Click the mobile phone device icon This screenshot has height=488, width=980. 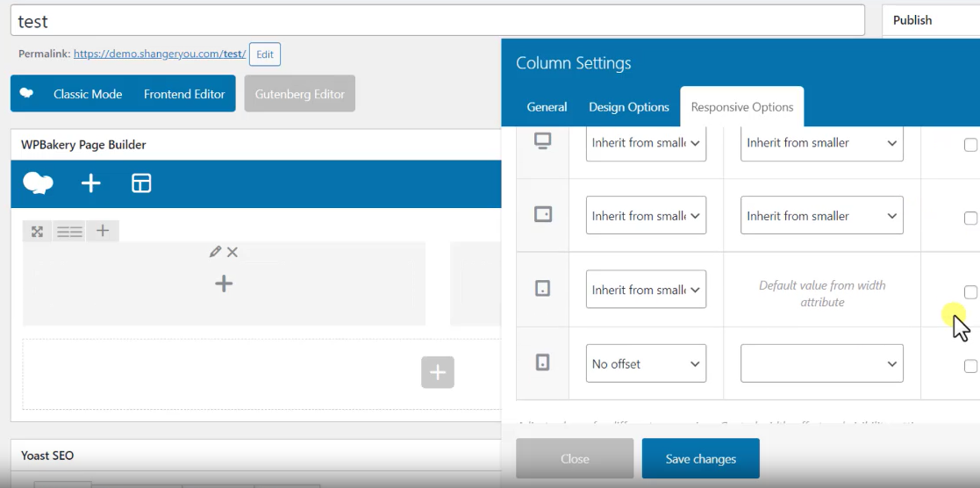click(x=542, y=362)
